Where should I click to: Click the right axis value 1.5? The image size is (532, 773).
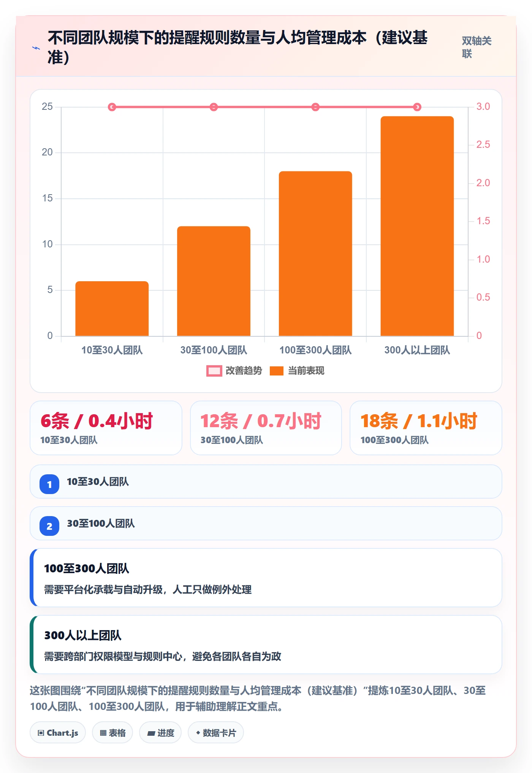pyautogui.click(x=483, y=221)
